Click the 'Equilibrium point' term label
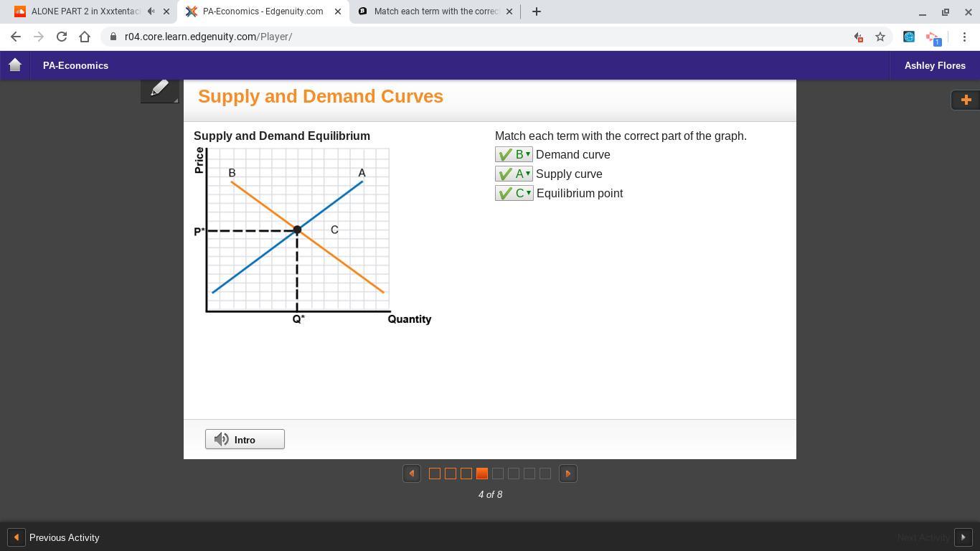Viewport: 980px width, 551px height. (580, 194)
